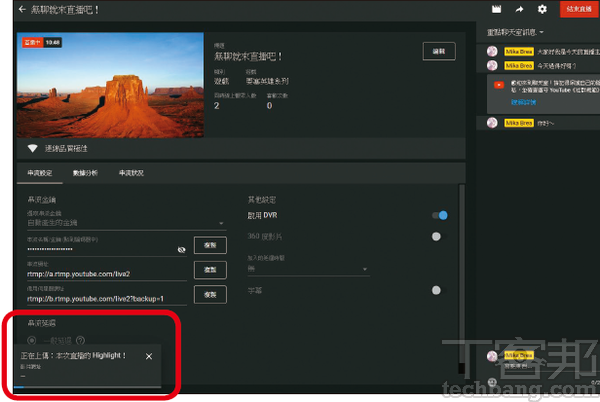Image resolution: width=600 pixels, height=402 pixels.
Task: Click the stream URL rtmp://a.rtmp.youtube.com/live2 field
Action: 107,274
